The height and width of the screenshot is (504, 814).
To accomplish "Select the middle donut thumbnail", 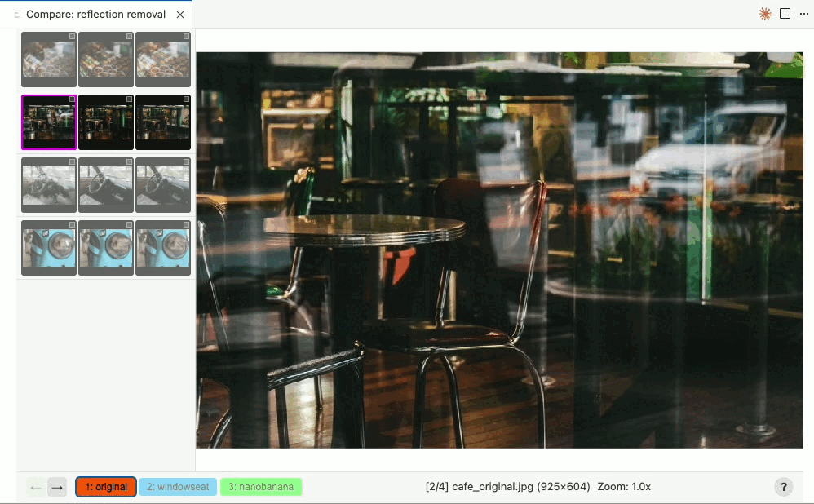I will click(x=105, y=60).
